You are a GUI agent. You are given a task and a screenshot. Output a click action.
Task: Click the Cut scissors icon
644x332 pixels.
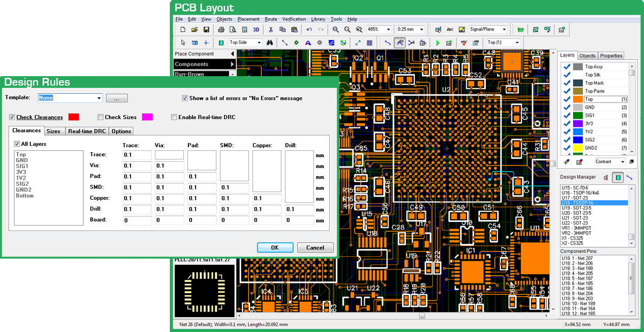click(271, 29)
